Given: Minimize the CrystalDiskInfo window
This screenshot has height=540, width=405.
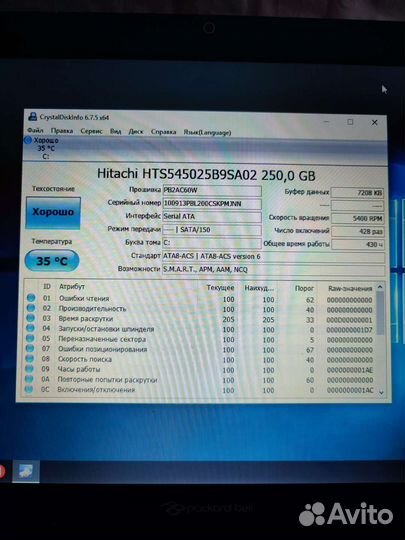Looking at the screenshot, I should (326, 122).
